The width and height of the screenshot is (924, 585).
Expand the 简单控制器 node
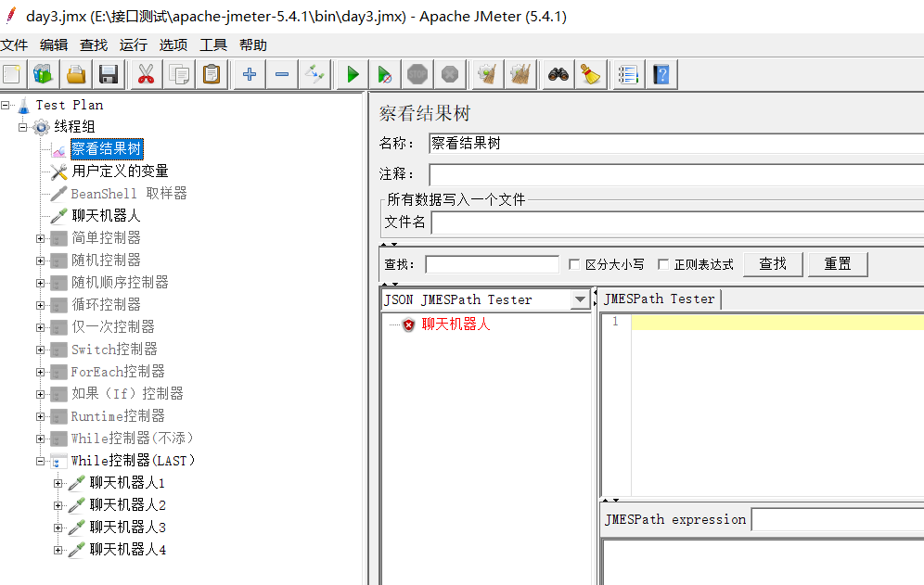(40, 238)
